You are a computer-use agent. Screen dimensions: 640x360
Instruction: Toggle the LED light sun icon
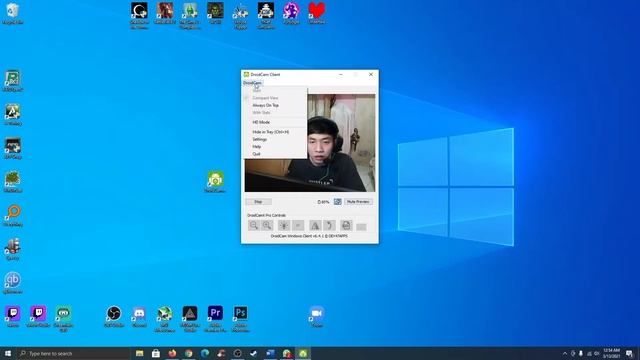[284, 225]
